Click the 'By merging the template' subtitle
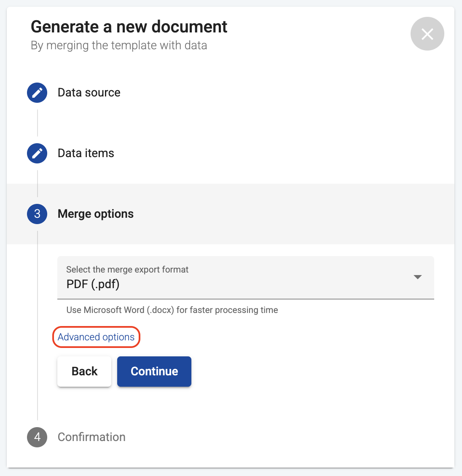462x476 pixels. pyautogui.click(x=119, y=45)
